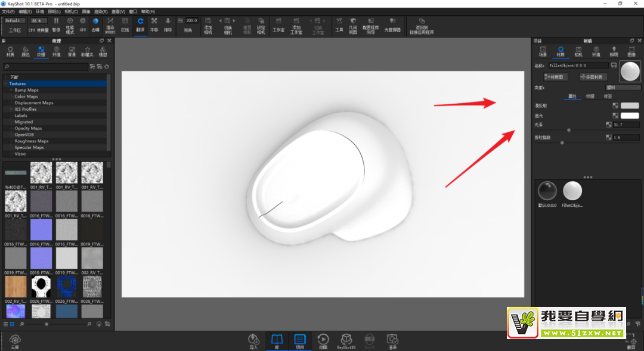Open the Light Manager (光管理器) icon
The image size is (644, 351).
[392, 24]
